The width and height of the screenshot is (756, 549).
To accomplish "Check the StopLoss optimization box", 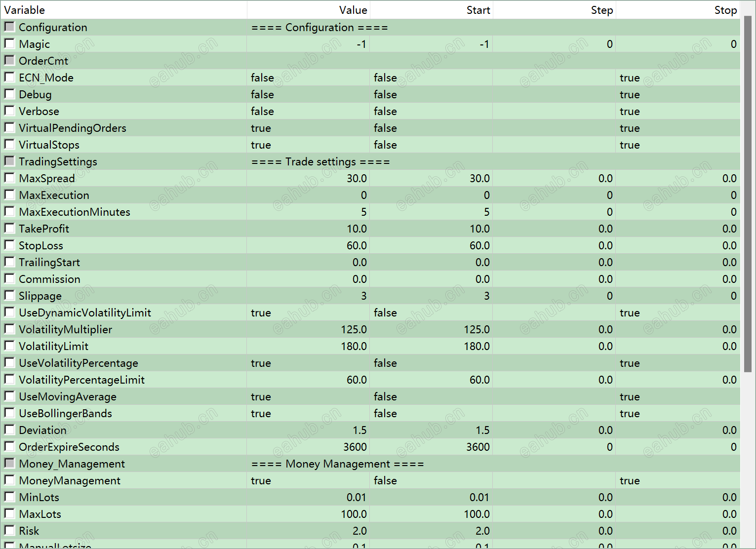I will point(9,245).
